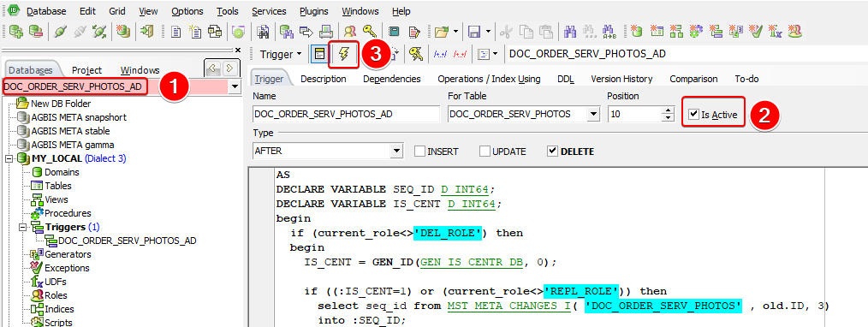Viewport: 868px width, 327px height.
Task: Open the database explorer filter dropdown arrow
Action: (235, 86)
